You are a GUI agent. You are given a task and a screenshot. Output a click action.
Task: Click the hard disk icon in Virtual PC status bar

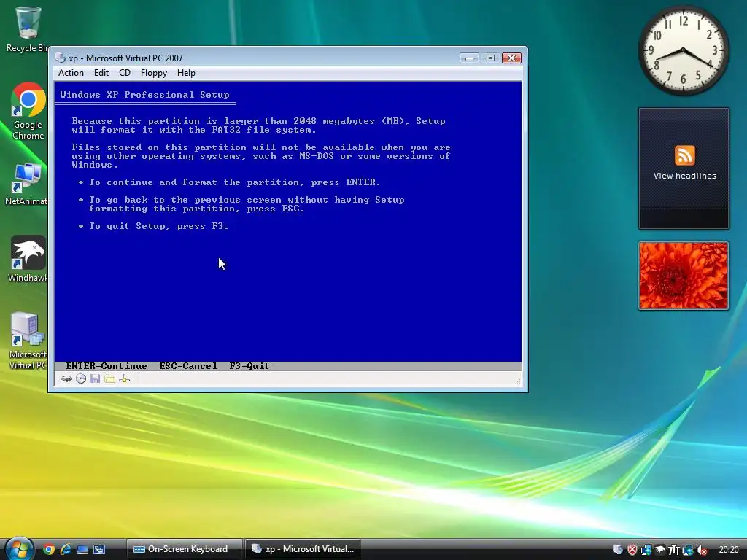point(66,379)
